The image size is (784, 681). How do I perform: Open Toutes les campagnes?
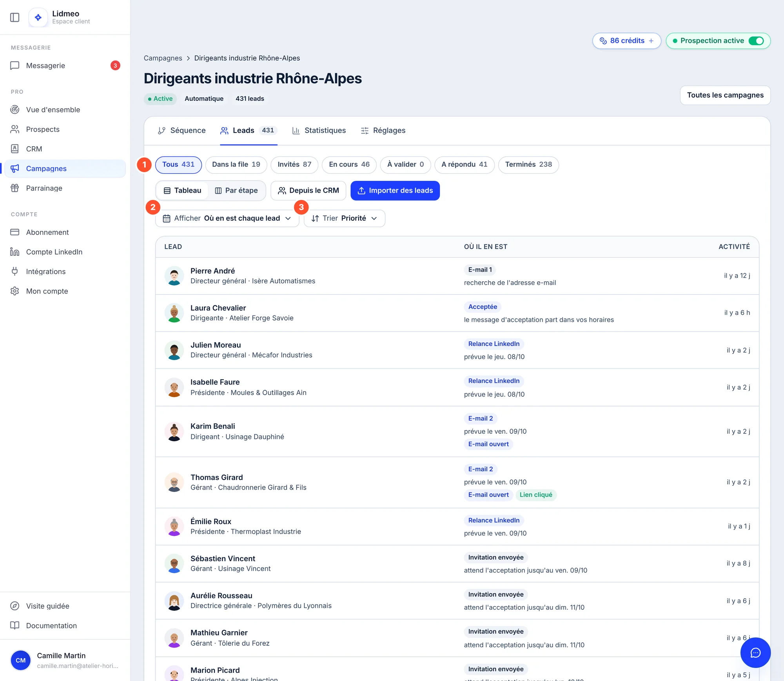pyautogui.click(x=725, y=95)
